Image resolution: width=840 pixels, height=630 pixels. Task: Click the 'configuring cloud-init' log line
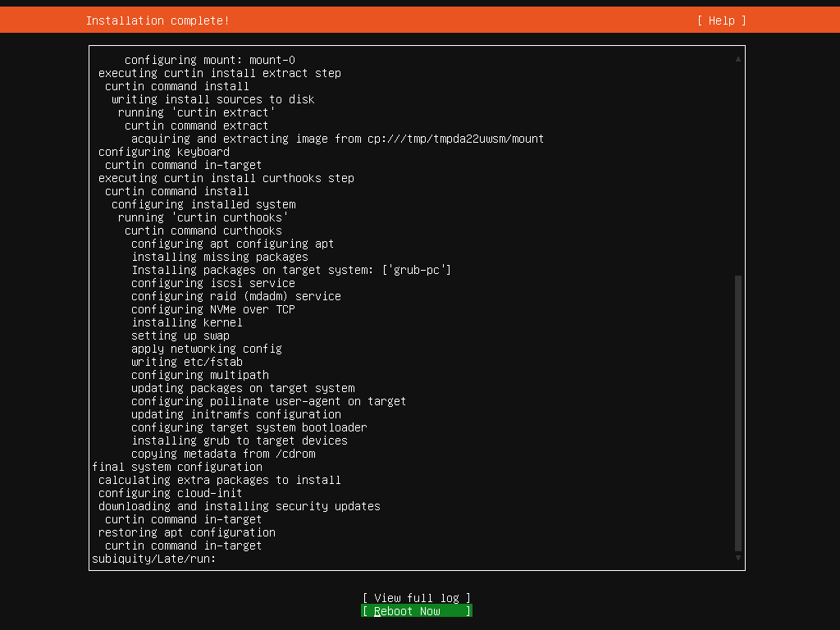click(171, 493)
